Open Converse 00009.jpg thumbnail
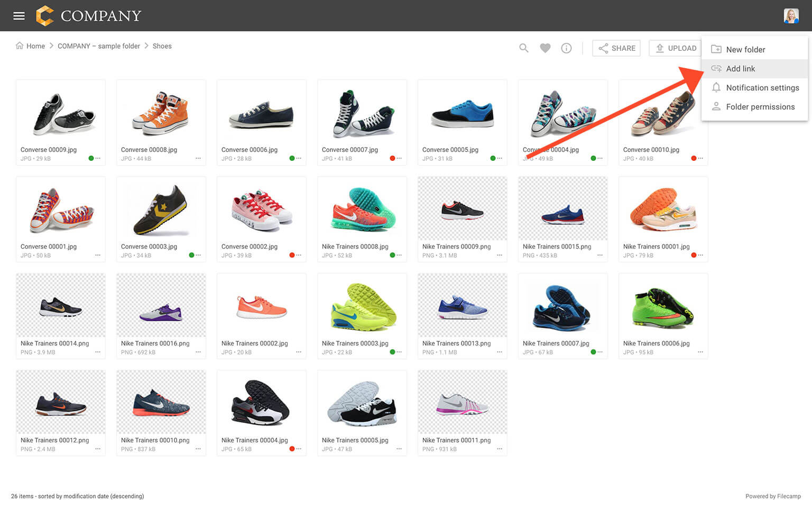The height and width of the screenshot is (508, 812). tap(61, 112)
